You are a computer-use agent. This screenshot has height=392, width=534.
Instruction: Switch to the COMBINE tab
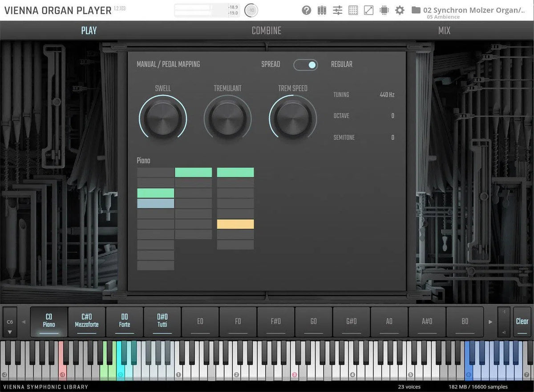coord(266,31)
